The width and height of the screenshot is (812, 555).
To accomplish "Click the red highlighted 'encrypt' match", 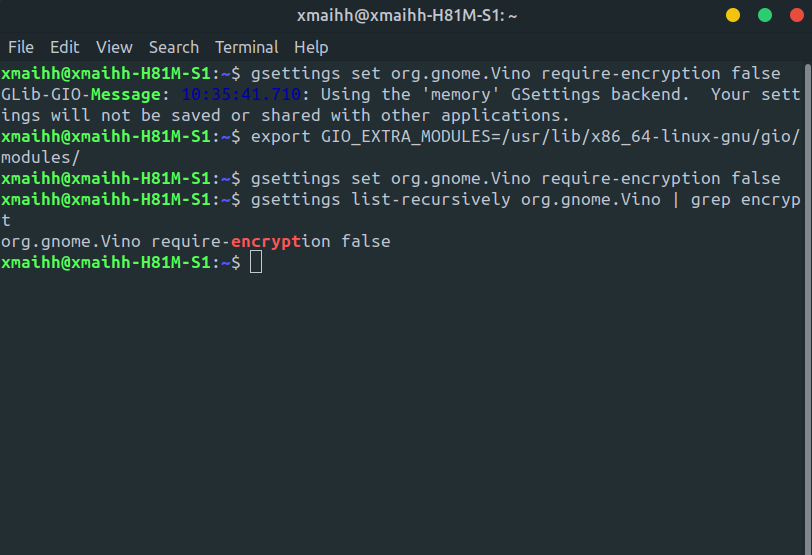I will [266, 241].
